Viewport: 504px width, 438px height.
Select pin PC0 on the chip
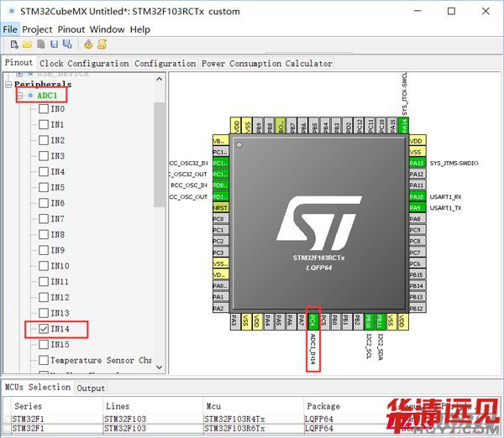220,219
